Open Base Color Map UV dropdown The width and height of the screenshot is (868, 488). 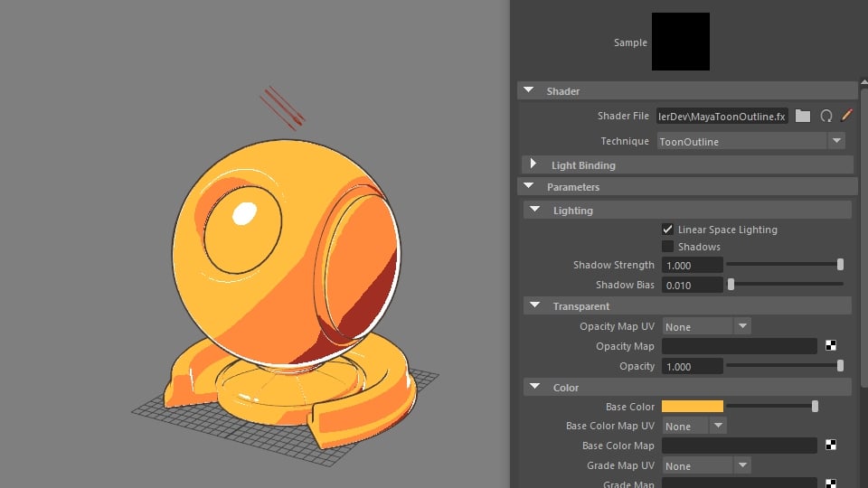(717, 426)
